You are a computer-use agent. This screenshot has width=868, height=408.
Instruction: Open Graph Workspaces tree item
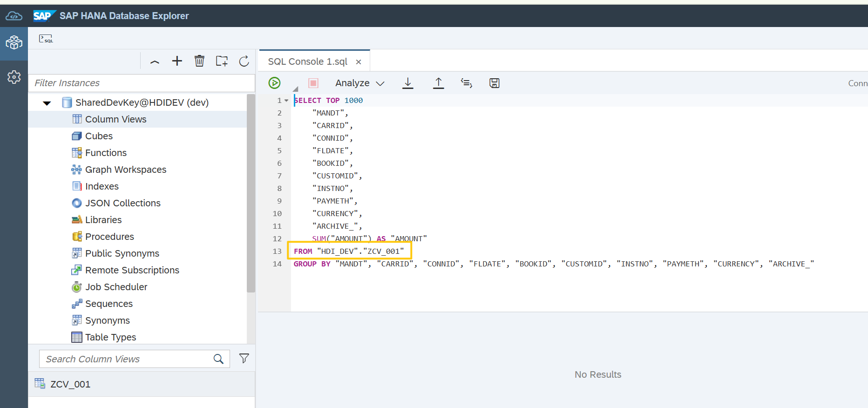click(x=126, y=170)
